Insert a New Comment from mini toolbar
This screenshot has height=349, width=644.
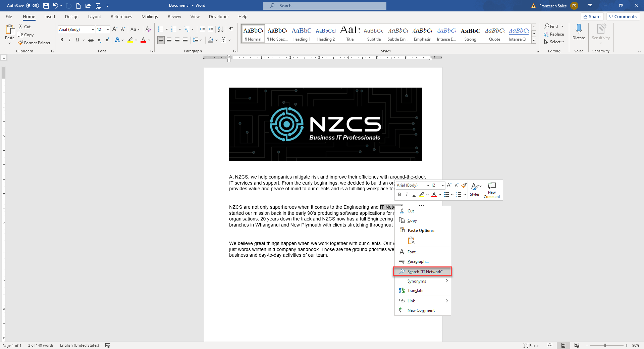coord(491,190)
